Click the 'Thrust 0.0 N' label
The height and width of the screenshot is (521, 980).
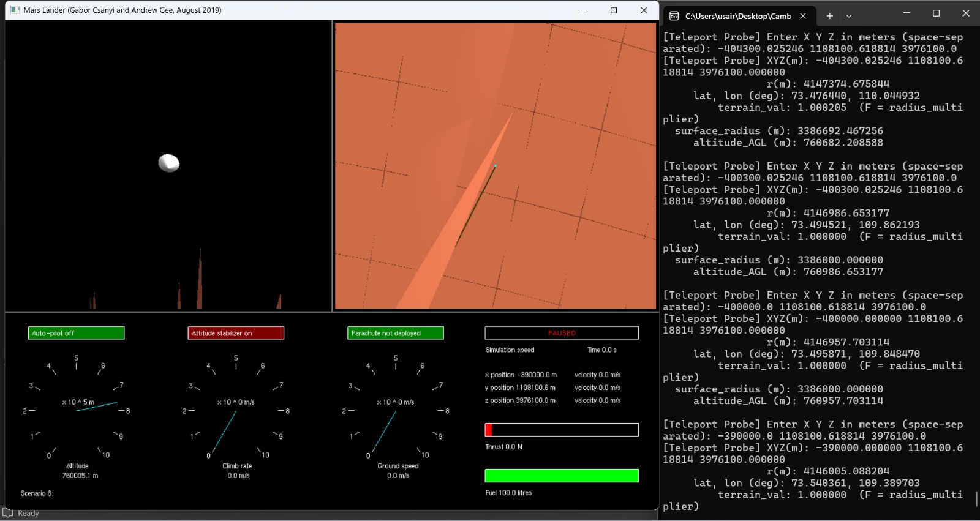coord(503,447)
